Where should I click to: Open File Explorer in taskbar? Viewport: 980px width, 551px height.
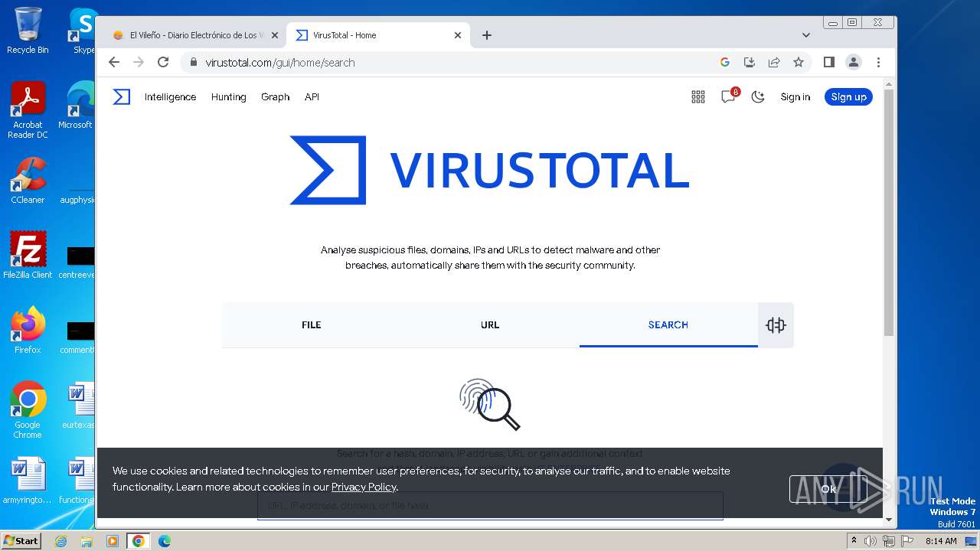[87, 541]
